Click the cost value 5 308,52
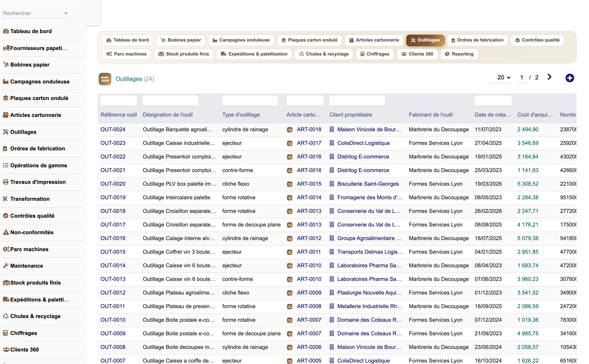 click(528, 184)
